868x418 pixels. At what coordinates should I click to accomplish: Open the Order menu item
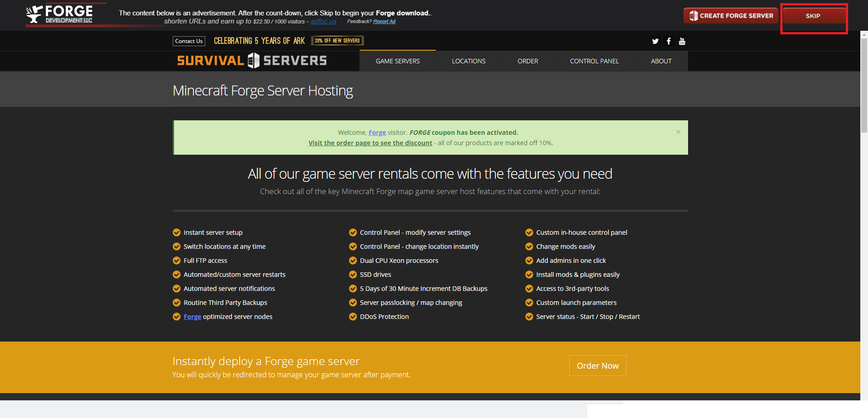coord(528,61)
